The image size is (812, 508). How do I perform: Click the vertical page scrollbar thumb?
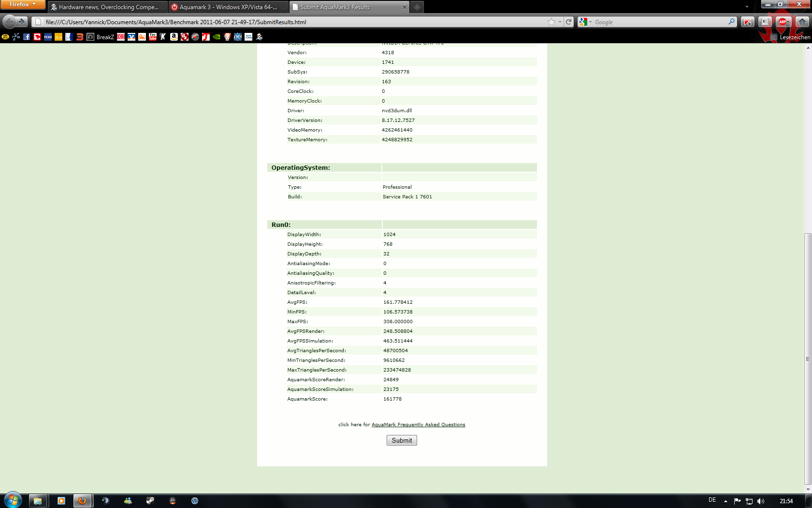[x=807, y=359]
